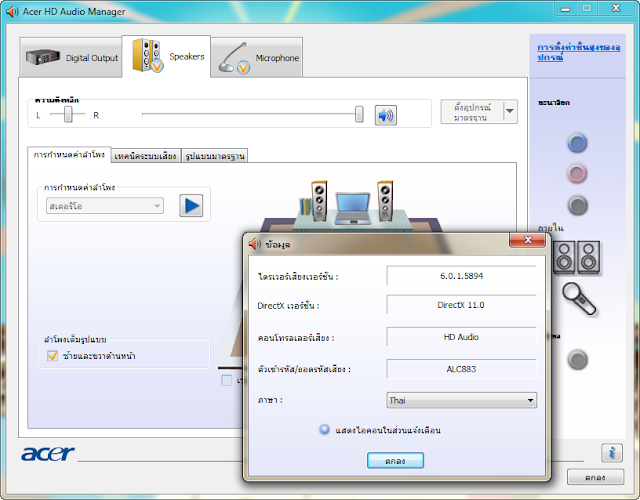Open the advanced device settings link
The height and width of the screenshot is (500, 640).
tap(578, 52)
